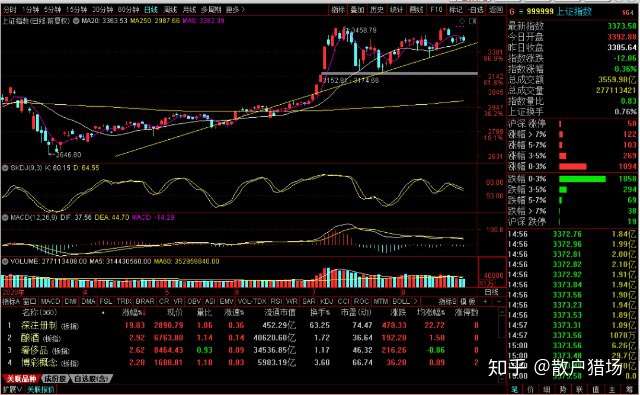Click the 统计 statistics button

coord(396,9)
